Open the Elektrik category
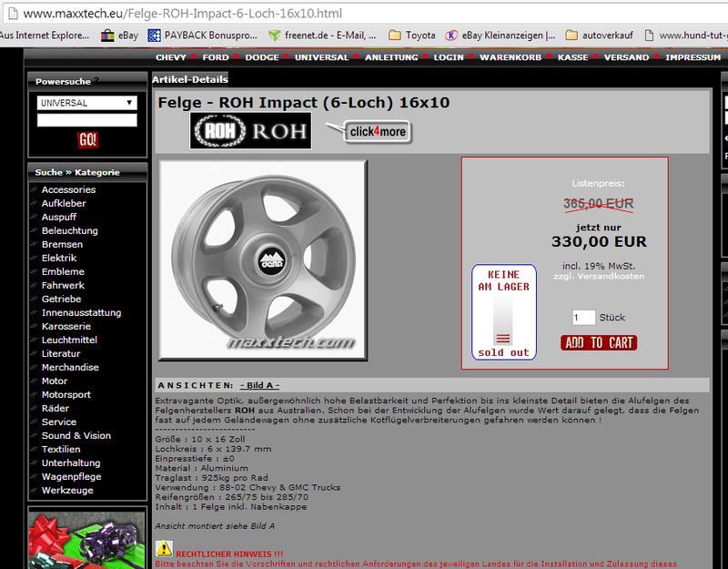 [x=59, y=258]
